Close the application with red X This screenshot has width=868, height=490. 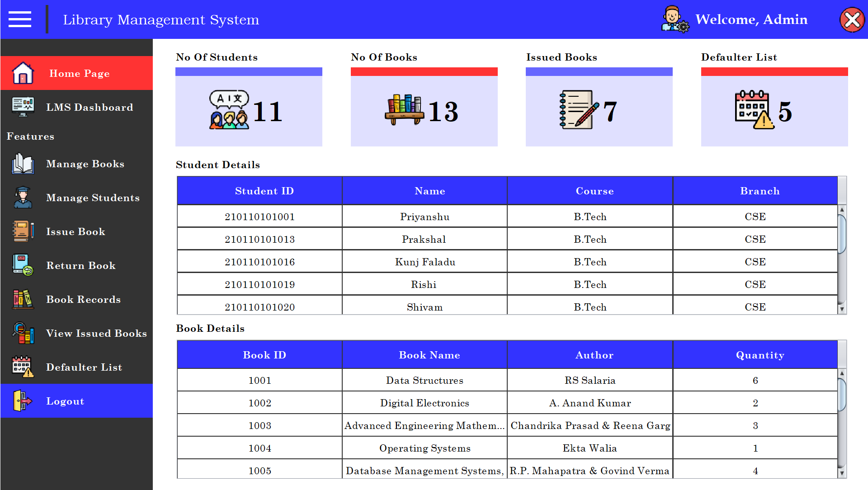852,20
